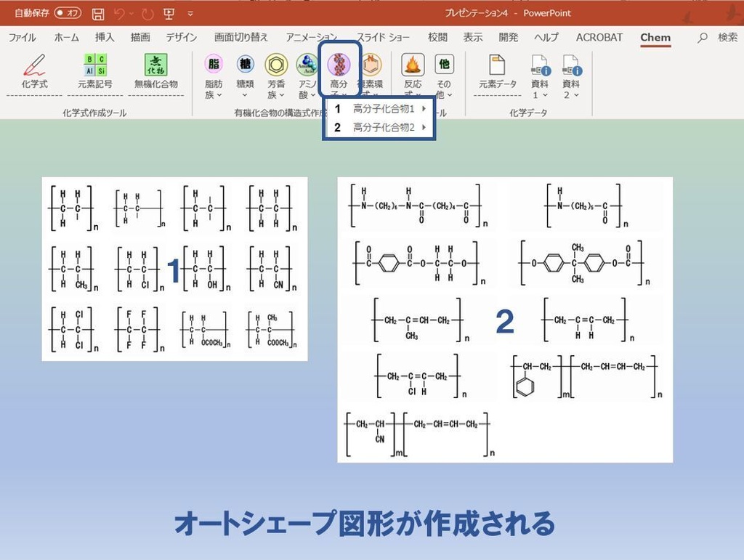The width and height of the screenshot is (744, 560).
Task: Click the save floppy disk icon
Action: click(98, 14)
